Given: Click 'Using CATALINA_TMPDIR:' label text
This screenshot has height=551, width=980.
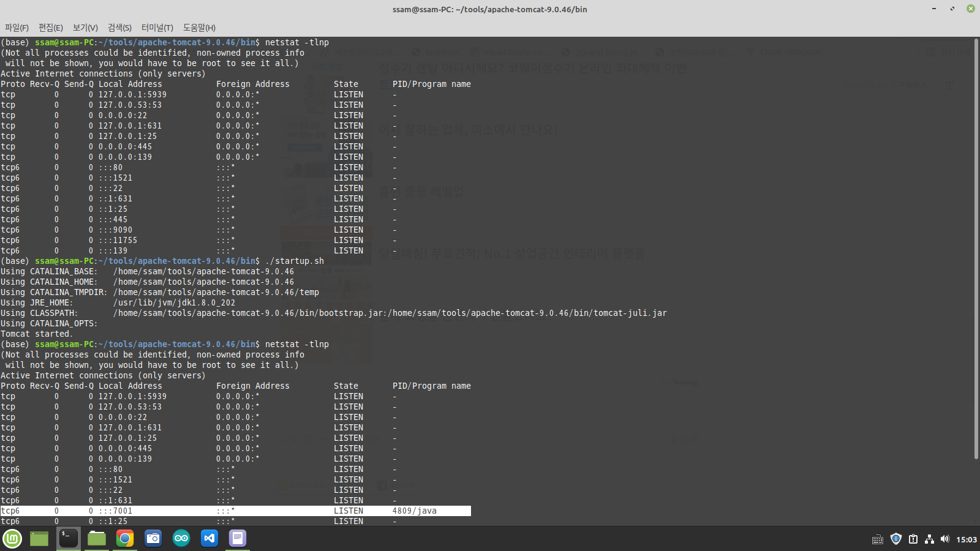Looking at the screenshot, I should 54,292.
